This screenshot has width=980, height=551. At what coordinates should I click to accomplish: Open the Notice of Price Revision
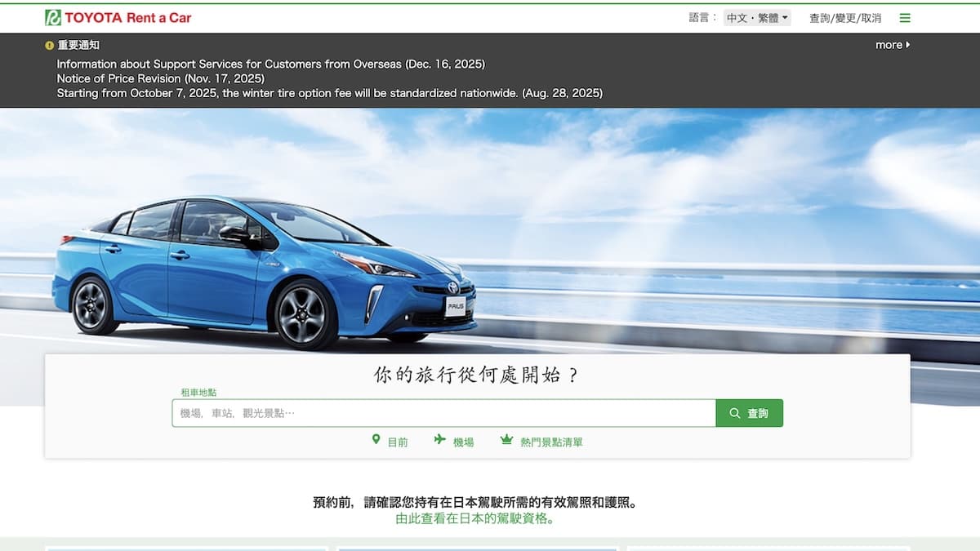(x=160, y=78)
